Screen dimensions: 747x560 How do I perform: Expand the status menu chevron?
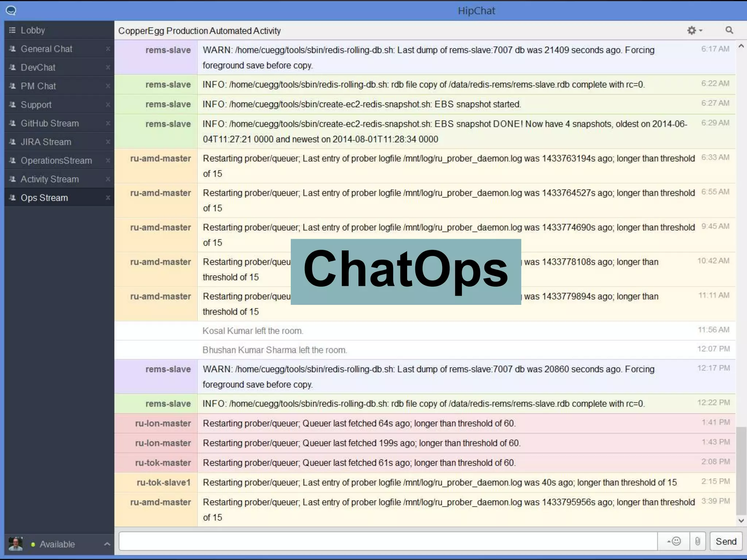(107, 544)
